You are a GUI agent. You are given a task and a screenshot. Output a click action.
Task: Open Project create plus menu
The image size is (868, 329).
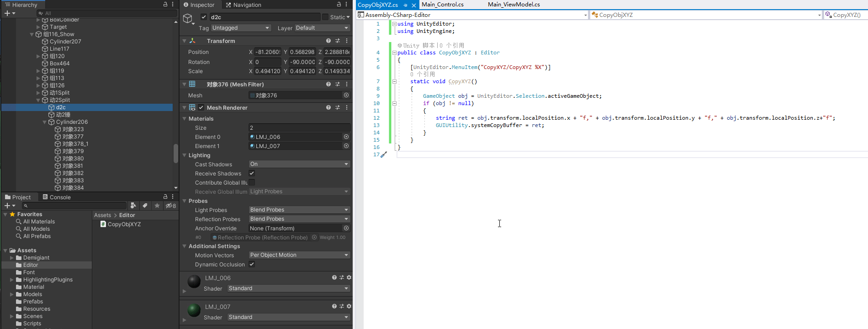[10, 206]
